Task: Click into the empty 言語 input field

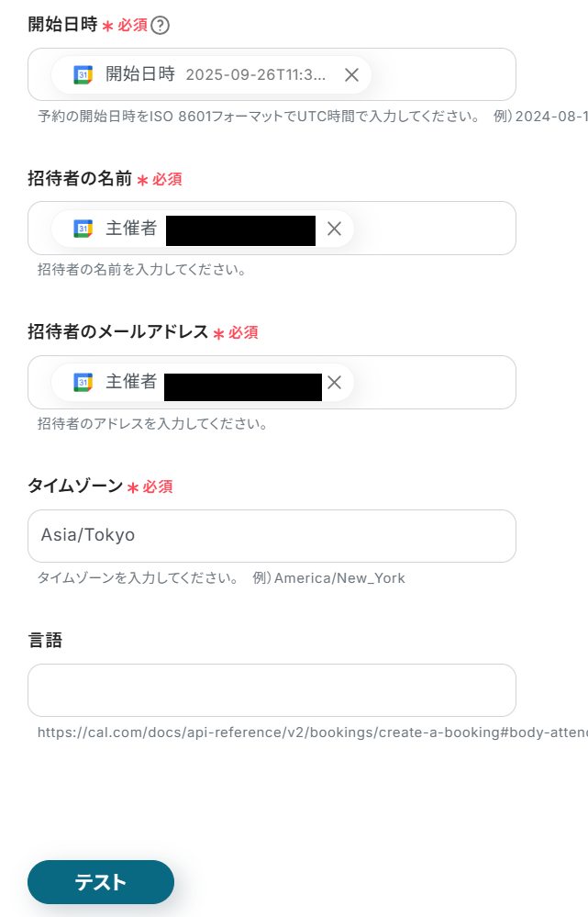Action: tap(272, 690)
